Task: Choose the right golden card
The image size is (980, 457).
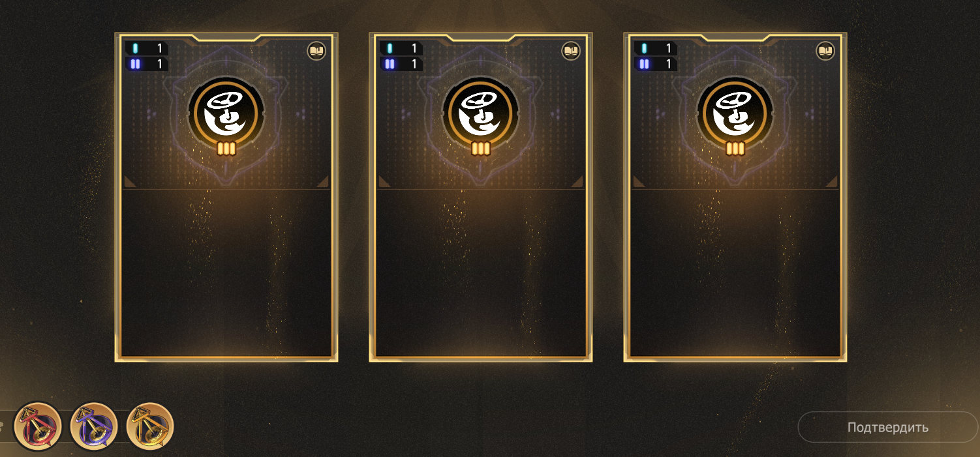Action: click(x=735, y=197)
